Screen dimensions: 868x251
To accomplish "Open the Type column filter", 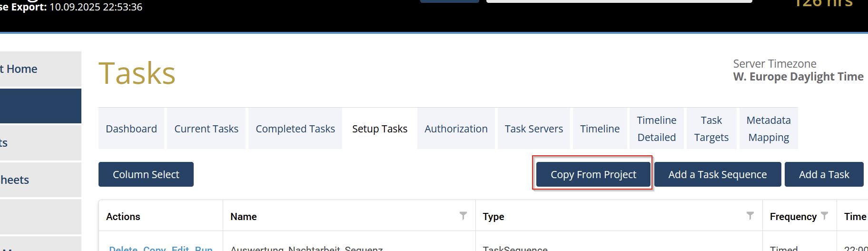I will [x=750, y=216].
